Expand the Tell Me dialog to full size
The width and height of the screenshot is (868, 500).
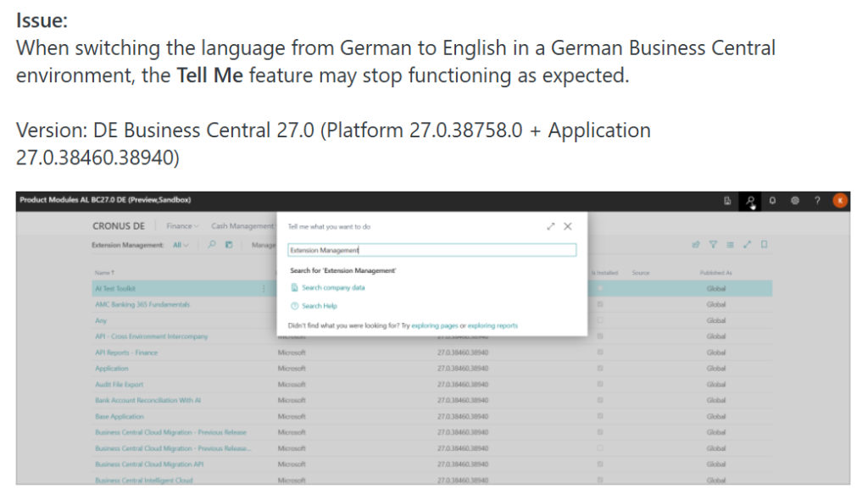pyautogui.click(x=551, y=226)
